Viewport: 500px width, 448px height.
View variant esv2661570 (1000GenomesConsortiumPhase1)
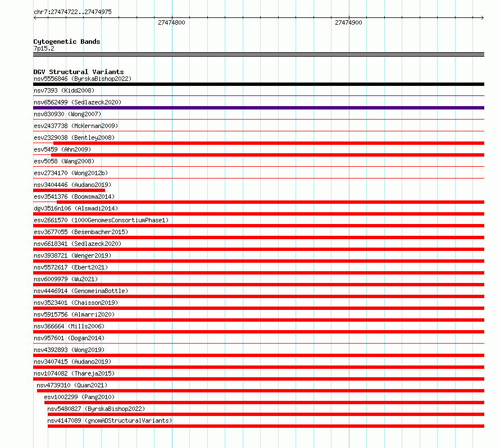(101, 220)
